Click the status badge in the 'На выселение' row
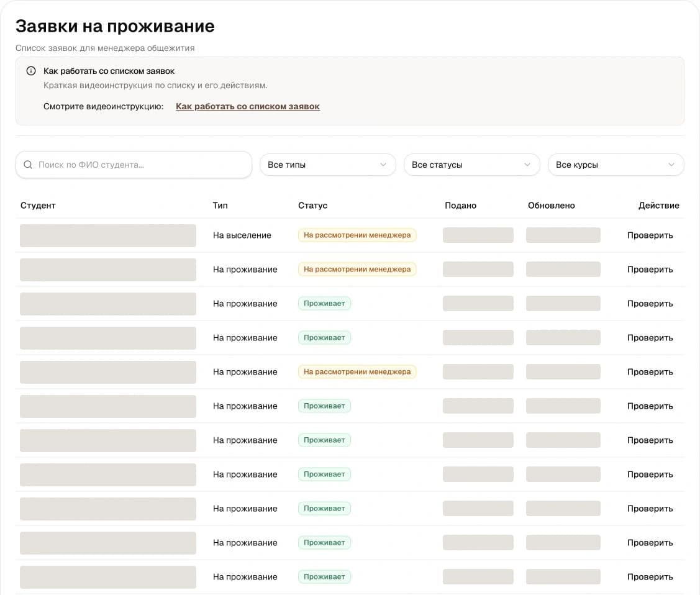The image size is (700, 595). [357, 235]
